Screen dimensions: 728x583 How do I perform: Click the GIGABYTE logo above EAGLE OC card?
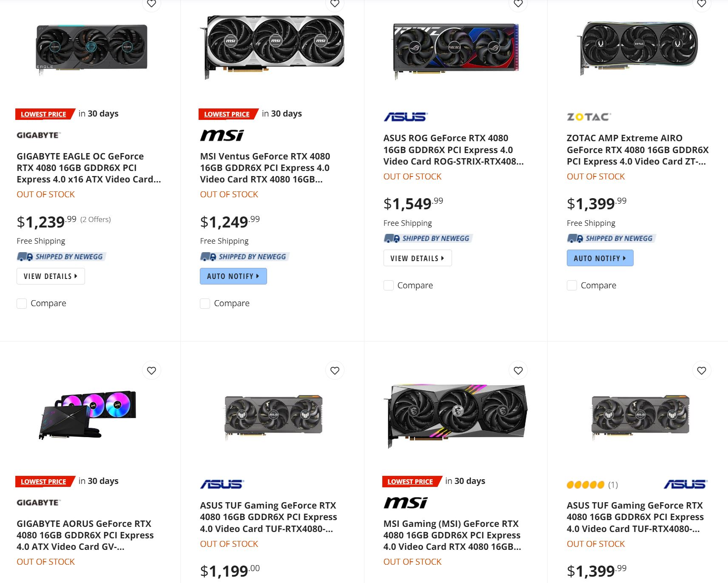click(38, 135)
